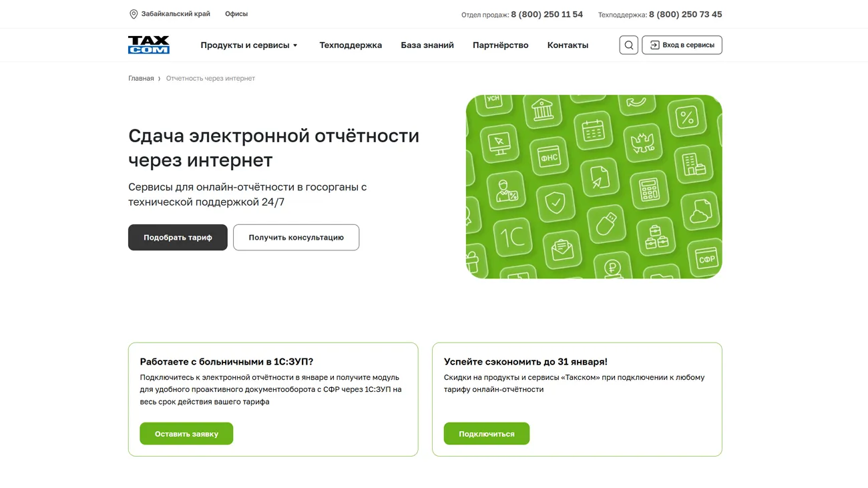Call tech support number 8 (800) 250 73 45
This screenshot has width=868, height=488.
pyautogui.click(x=685, y=13)
